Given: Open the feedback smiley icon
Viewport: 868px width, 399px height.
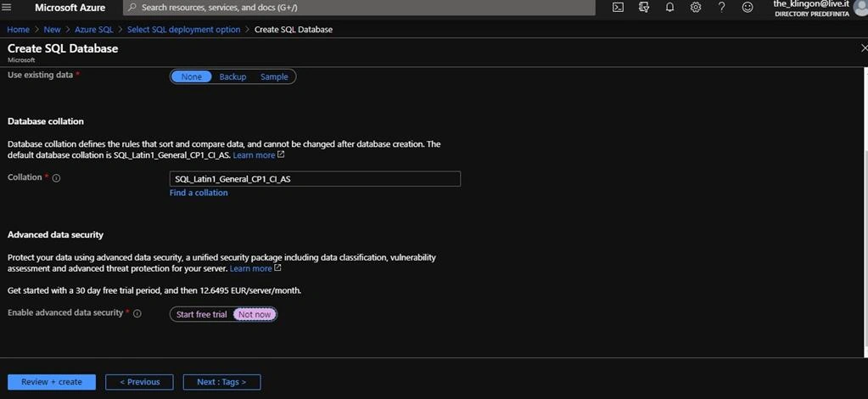Looking at the screenshot, I should (748, 7).
